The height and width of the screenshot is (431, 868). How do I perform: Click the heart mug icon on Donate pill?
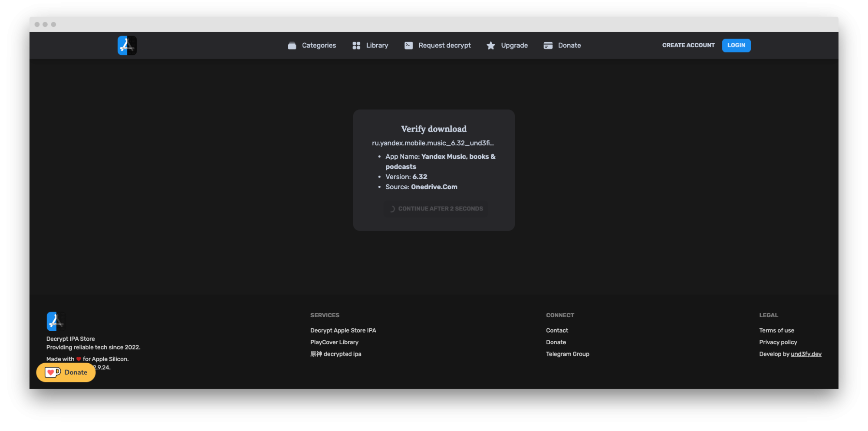point(52,372)
